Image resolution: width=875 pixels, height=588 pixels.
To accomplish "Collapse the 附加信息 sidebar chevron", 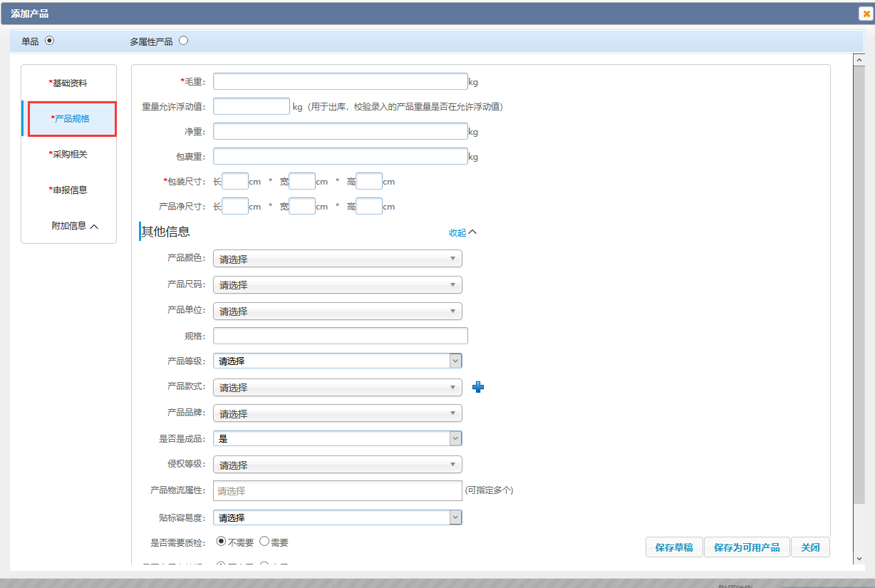I will point(94,226).
